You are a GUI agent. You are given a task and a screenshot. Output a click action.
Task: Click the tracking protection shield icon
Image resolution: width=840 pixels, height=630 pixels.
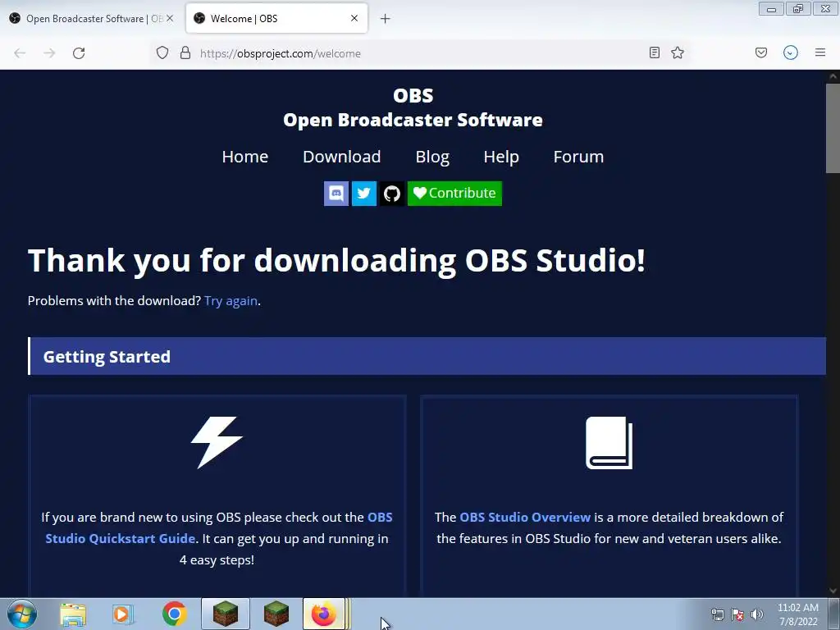(x=162, y=53)
